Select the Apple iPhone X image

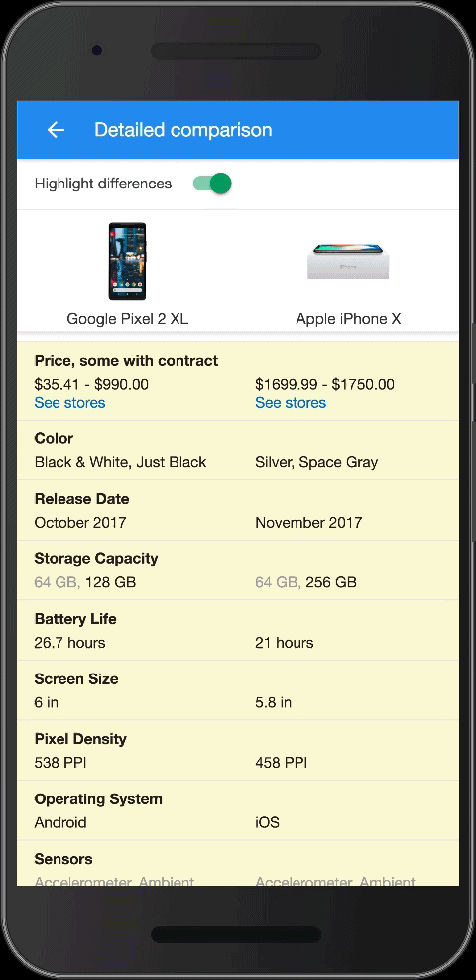(348, 261)
